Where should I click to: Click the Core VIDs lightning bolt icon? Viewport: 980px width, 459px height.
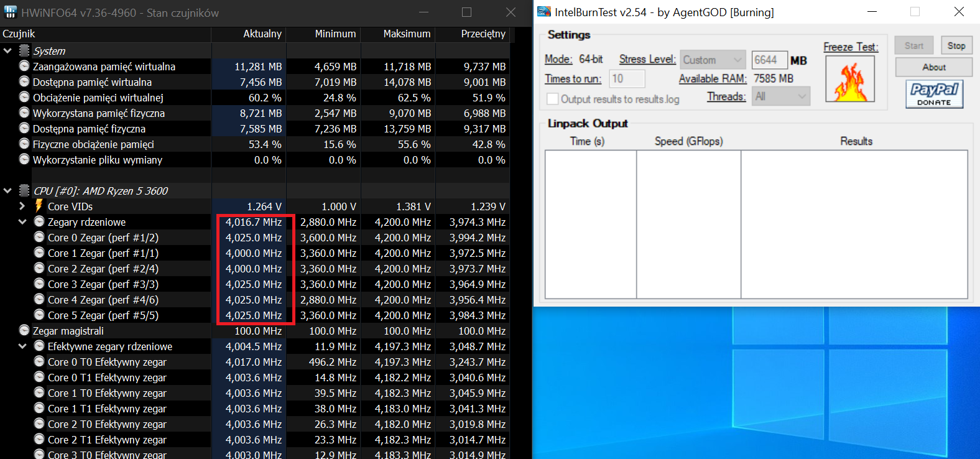coord(39,206)
